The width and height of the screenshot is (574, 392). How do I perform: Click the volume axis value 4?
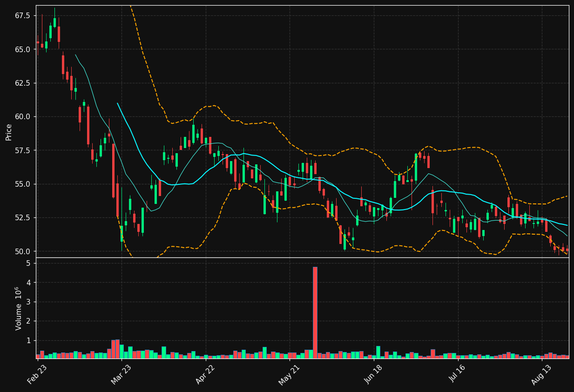pyautogui.click(x=28, y=283)
